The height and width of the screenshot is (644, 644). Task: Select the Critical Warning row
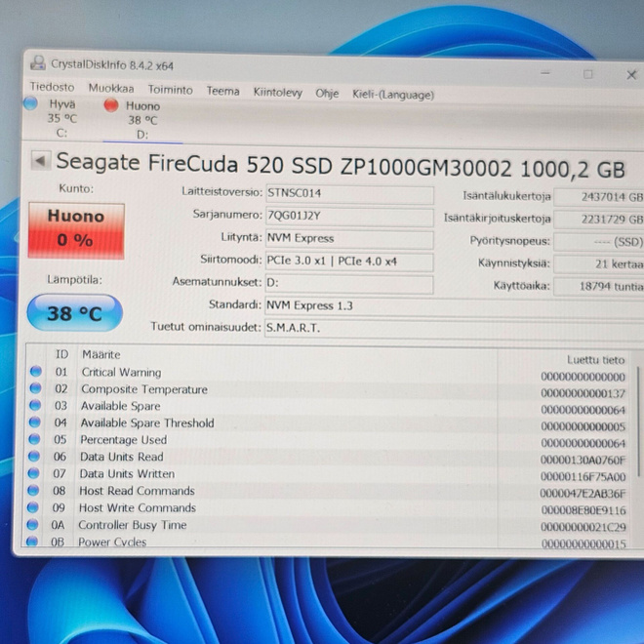click(329, 374)
